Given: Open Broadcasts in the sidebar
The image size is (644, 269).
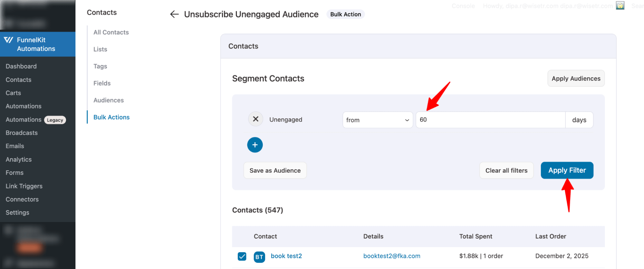Looking at the screenshot, I should tap(22, 133).
